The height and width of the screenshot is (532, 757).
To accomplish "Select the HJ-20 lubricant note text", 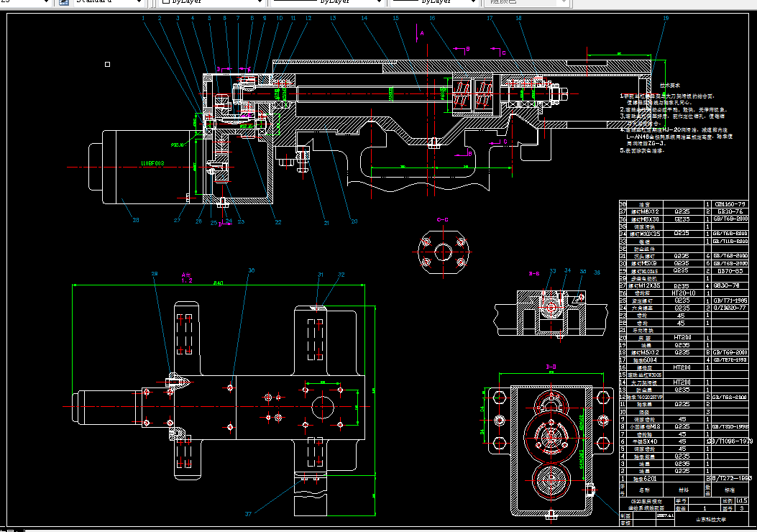I will pyautogui.click(x=671, y=130).
